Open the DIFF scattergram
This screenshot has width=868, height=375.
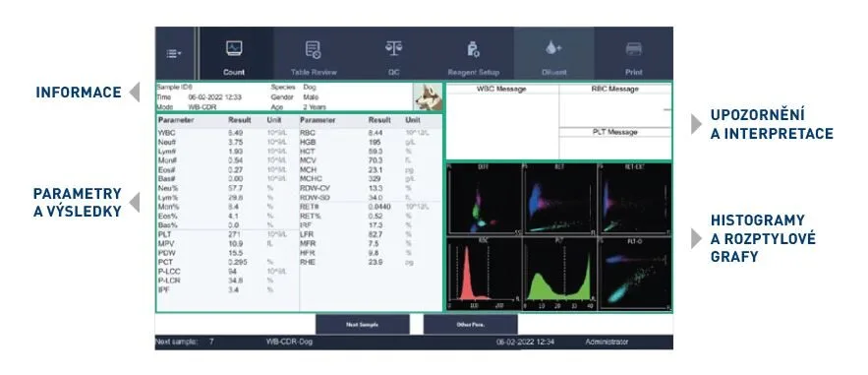pyautogui.click(x=485, y=198)
